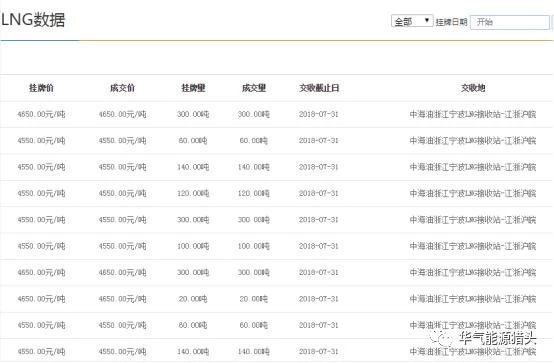Click the 交收地 column header
554x363 pixels.
coord(473,88)
